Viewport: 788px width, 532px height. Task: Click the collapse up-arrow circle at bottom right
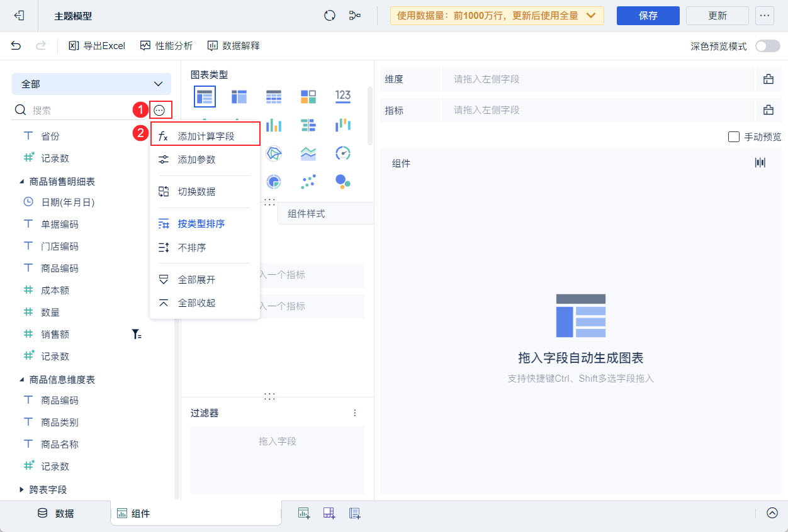[x=772, y=513]
